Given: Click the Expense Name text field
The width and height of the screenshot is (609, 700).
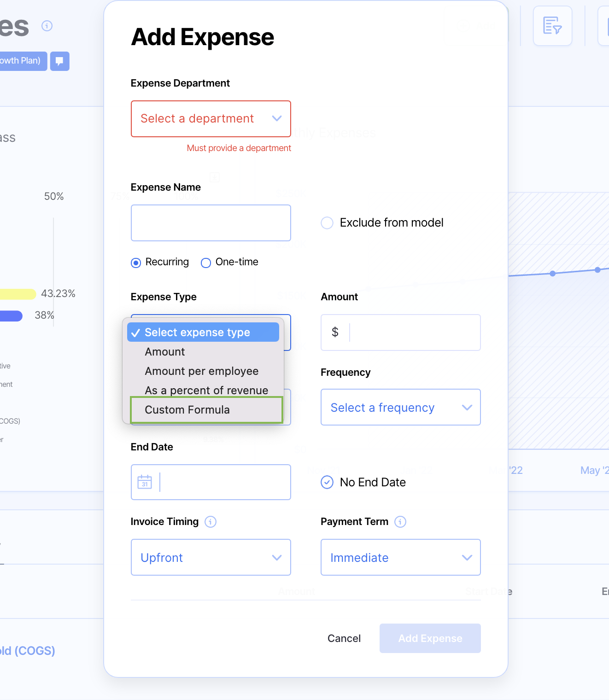Looking at the screenshot, I should coord(211,223).
